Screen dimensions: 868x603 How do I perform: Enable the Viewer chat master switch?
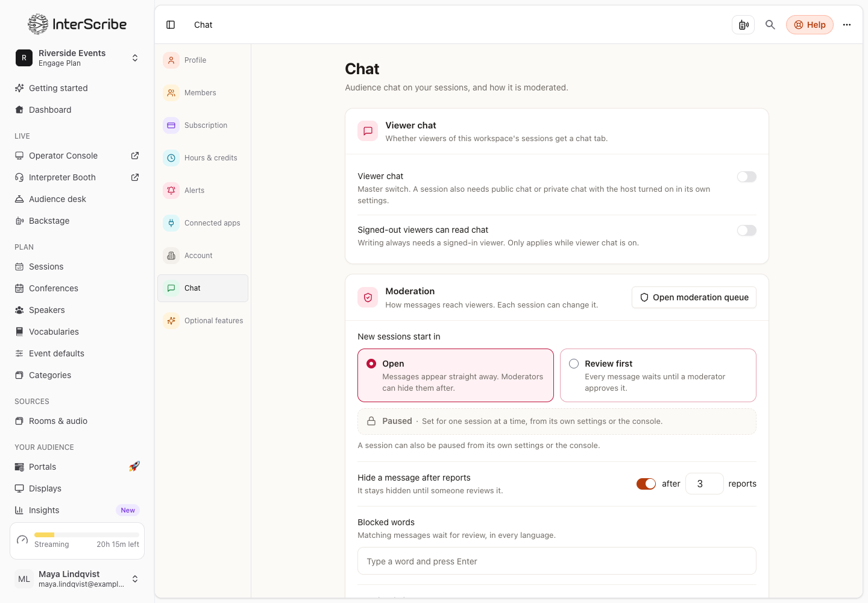pyautogui.click(x=746, y=177)
